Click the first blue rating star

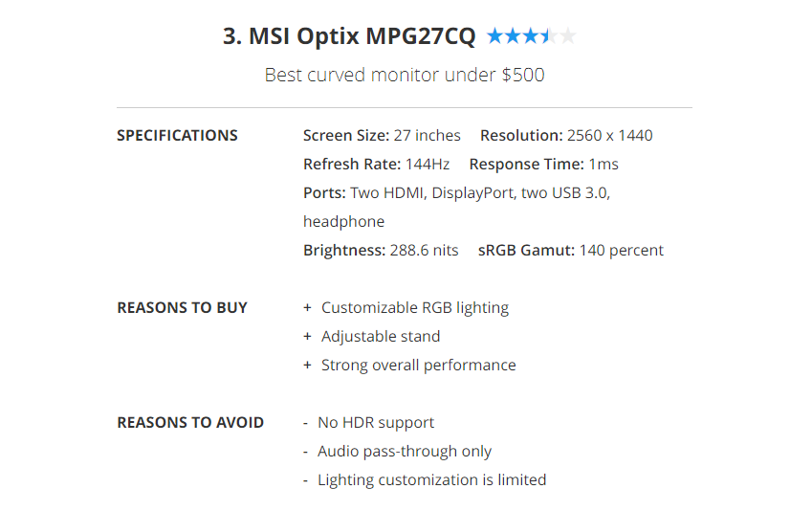pyautogui.click(x=494, y=37)
